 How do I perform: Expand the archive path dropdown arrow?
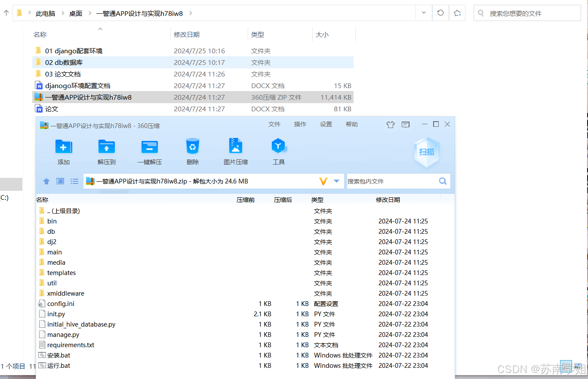click(x=336, y=181)
